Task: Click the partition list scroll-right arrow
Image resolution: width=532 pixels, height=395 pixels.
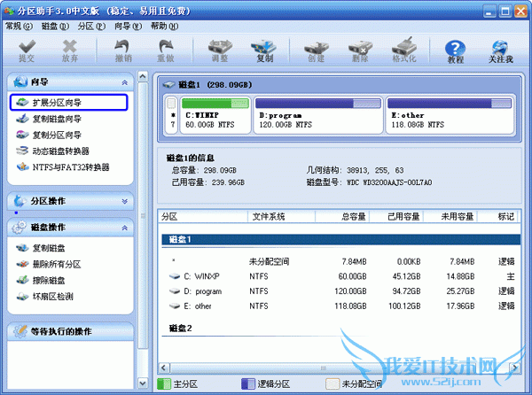Action: 515,368
